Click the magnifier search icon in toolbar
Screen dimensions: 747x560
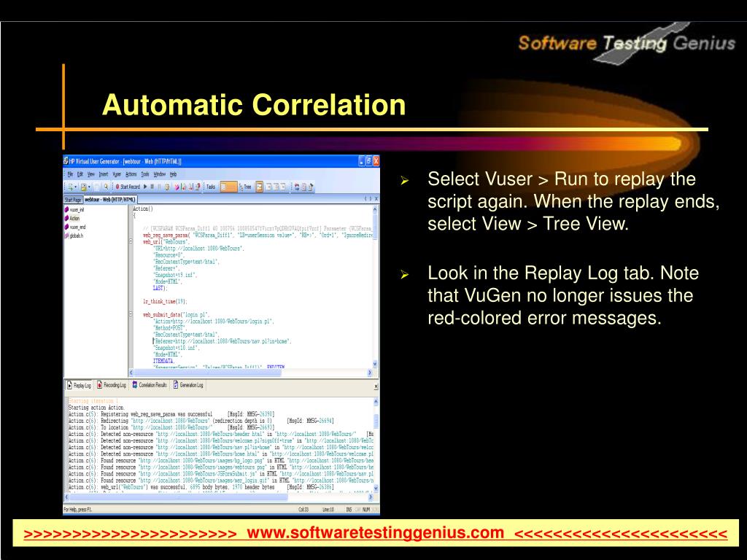(x=106, y=187)
